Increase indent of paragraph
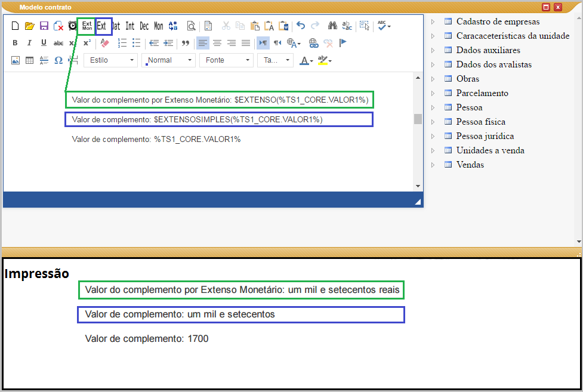Image resolution: width=583 pixels, height=392 pixels. (168, 43)
